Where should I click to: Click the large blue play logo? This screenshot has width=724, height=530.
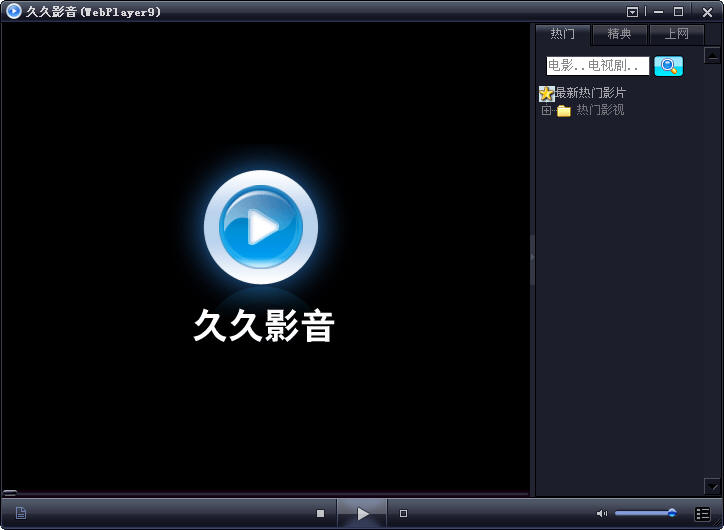point(261,228)
